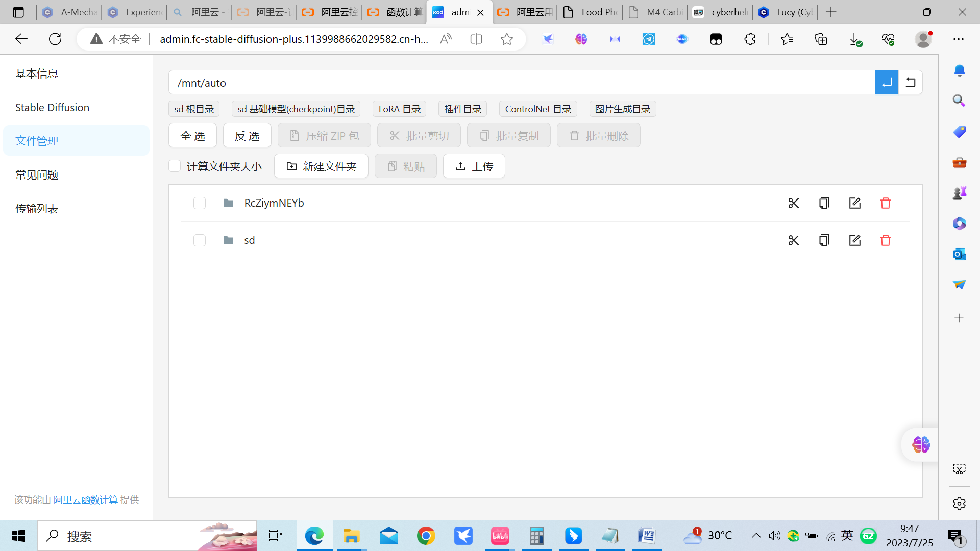The image size is (980, 551).
Task: Click the go-back arrow beside the path bar
Action: (911, 83)
